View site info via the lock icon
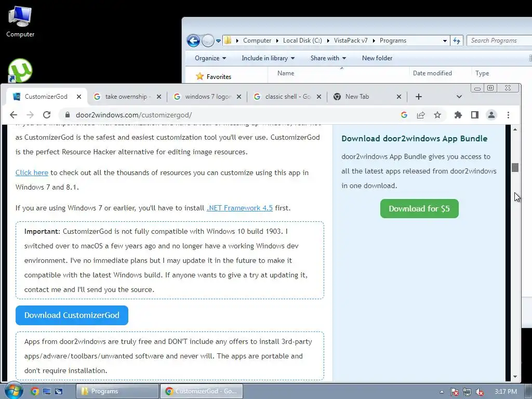The height and width of the screenshot is (399, 532). (68, 115)
